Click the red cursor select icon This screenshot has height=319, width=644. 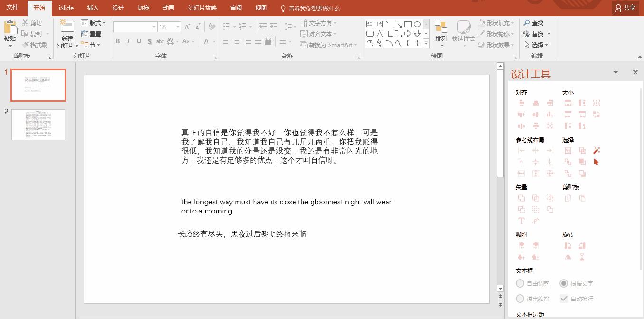(x=597, y=162)
